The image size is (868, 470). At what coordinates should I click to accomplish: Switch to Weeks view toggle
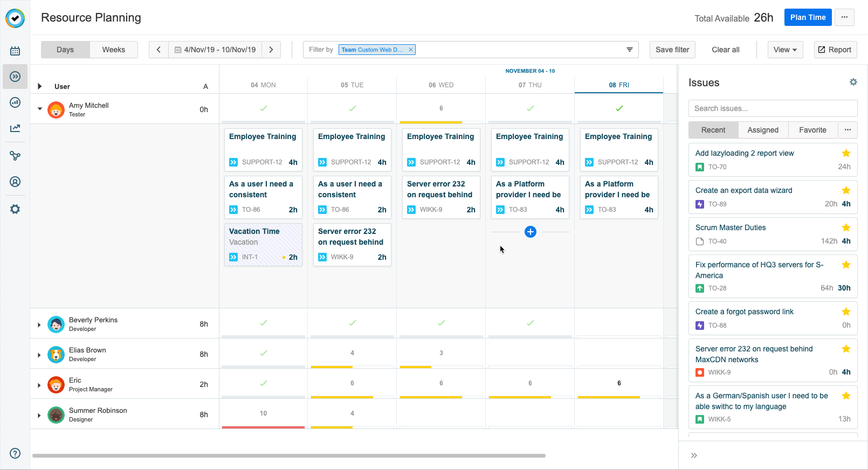pos(113,50)
